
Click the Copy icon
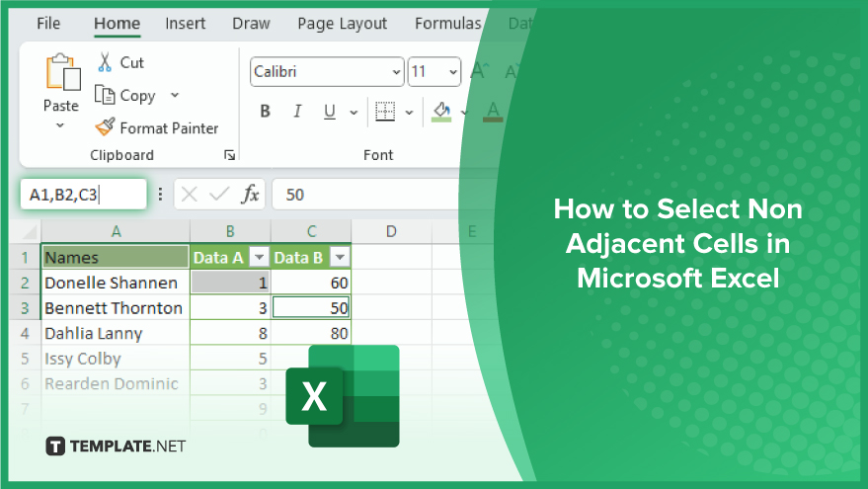105,95
